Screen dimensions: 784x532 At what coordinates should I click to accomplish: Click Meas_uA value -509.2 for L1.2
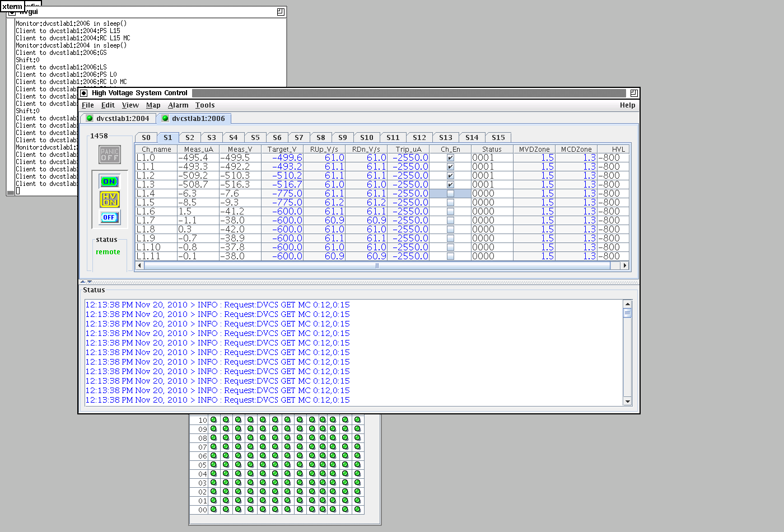[x=198, y=176]
